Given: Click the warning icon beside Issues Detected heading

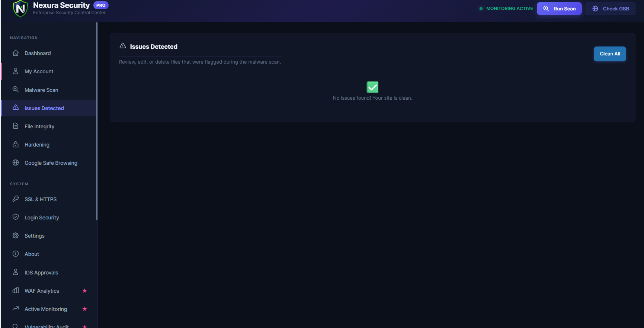Looking at the screenshot, I should click(123, 46).
